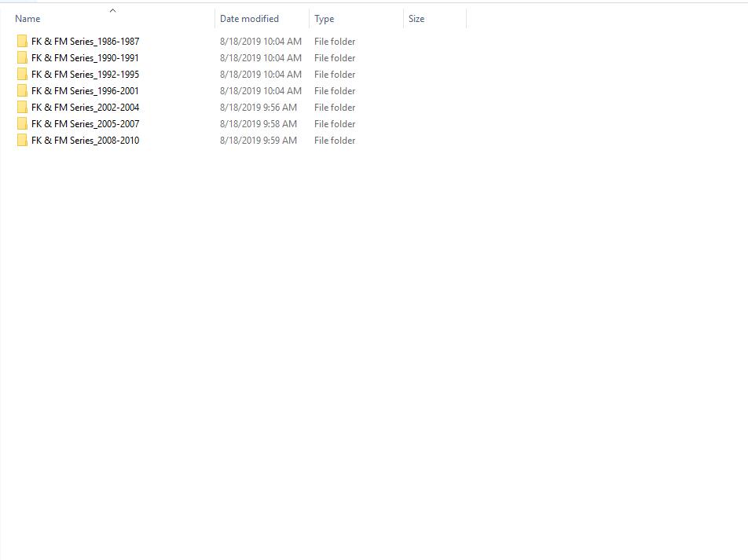
Task: Sort by the Date modified column header
Action: pyautogui.click(x=249, y=19)
